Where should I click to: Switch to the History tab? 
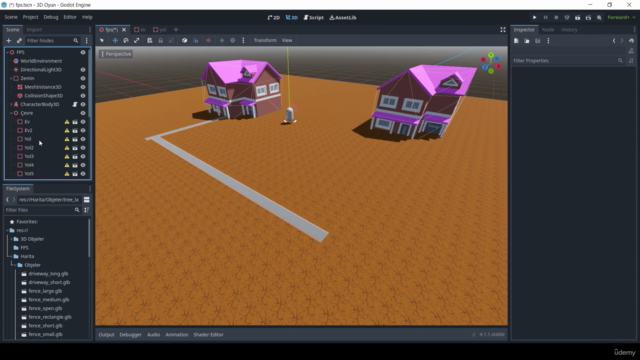coord(569,30)
